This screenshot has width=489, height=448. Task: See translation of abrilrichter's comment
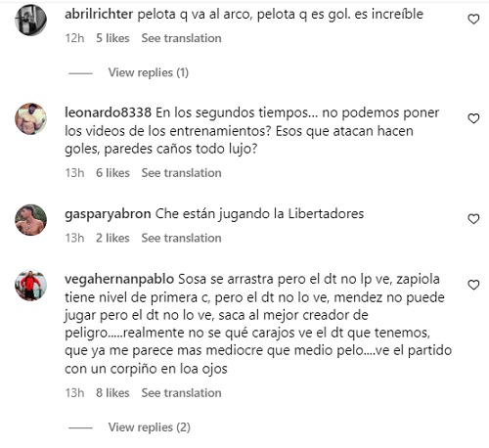click(181, 38)
